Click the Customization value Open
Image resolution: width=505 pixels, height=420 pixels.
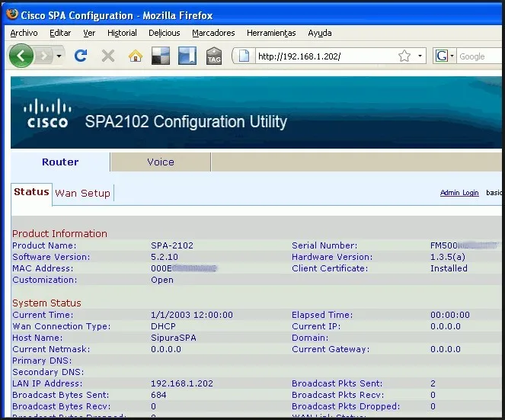click(162, 280)
